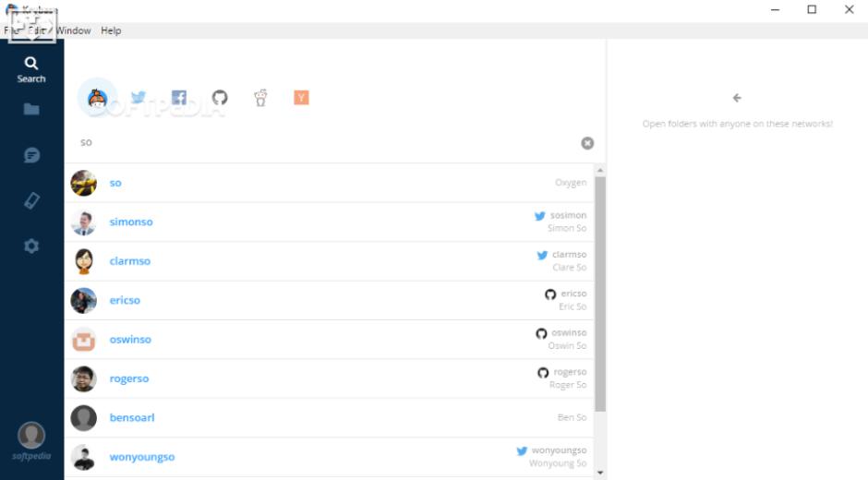This screenshot has height=480, width=868.
Task: Open the Settings gear in sidebar
Action: click(31, 246)
